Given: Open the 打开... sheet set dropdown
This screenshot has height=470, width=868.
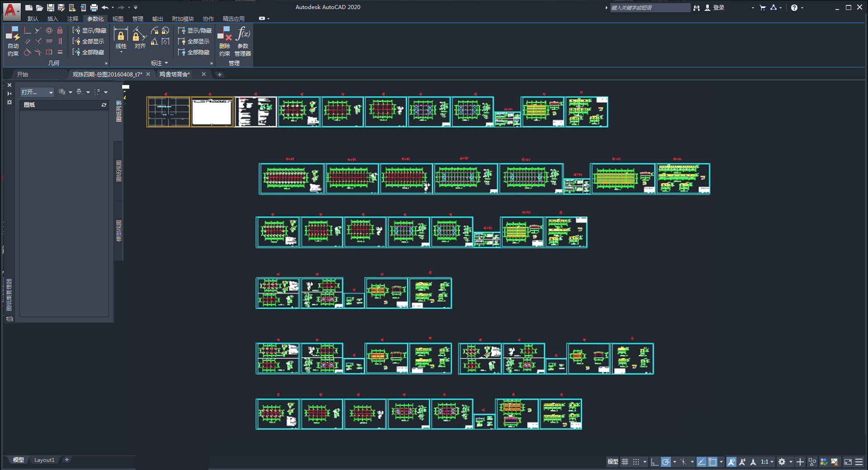Looking at the screenshot, I should coord(37,92).
